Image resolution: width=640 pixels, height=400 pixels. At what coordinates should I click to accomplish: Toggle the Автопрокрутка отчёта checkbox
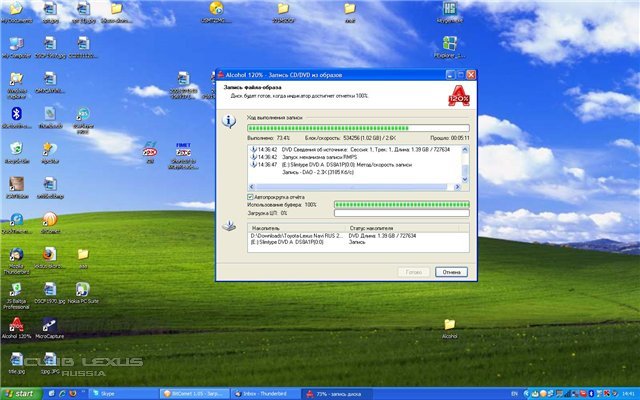click(250, 197)
